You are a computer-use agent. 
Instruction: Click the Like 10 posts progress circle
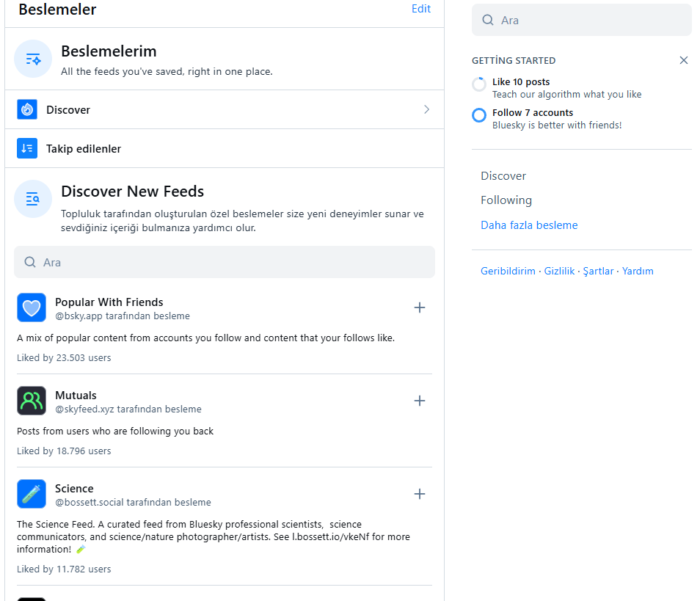point(479,84)
